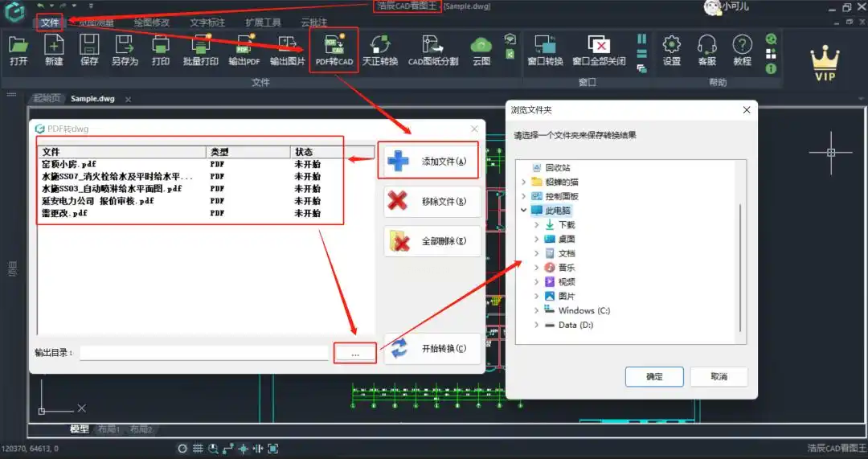
Task: Open the 教程 tutorial help icon
Action: tap(743, 50)
